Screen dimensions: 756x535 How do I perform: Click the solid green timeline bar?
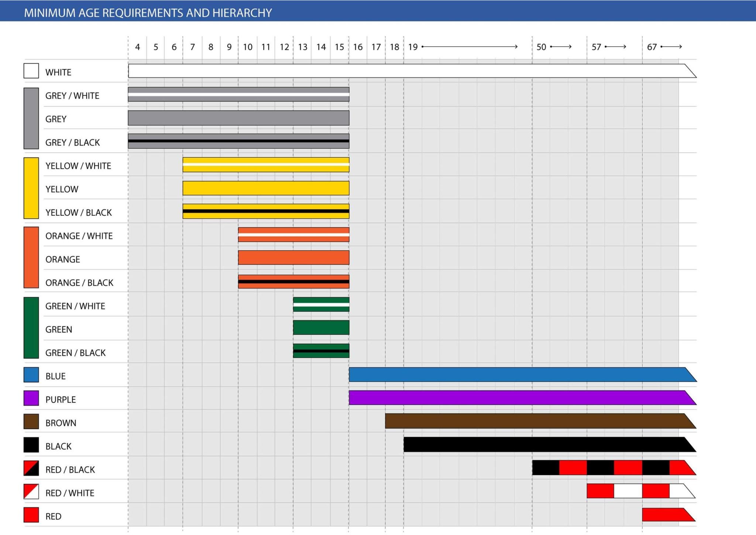click(x=321, y=327)
